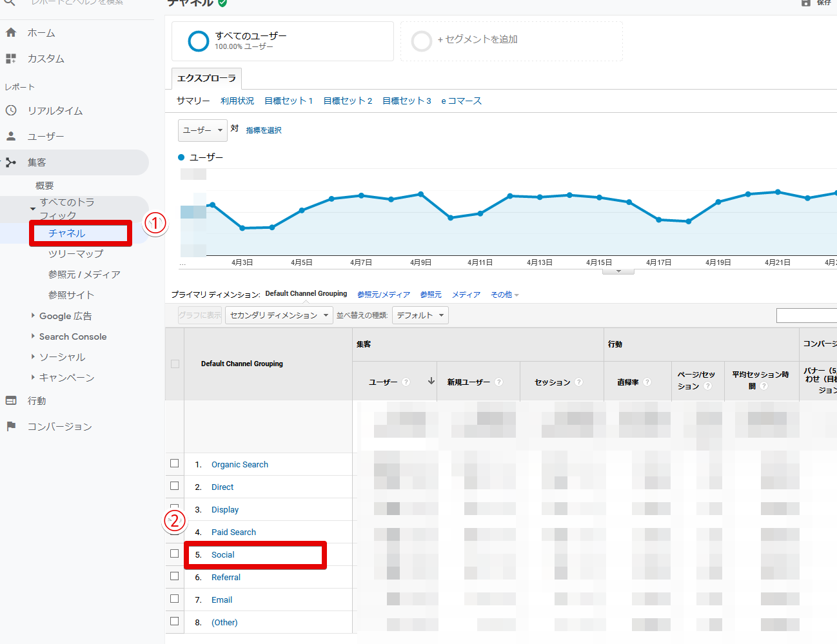Click the April 9 data point on chart
Viewport: 837px width, 644px height.
[421, 194]
